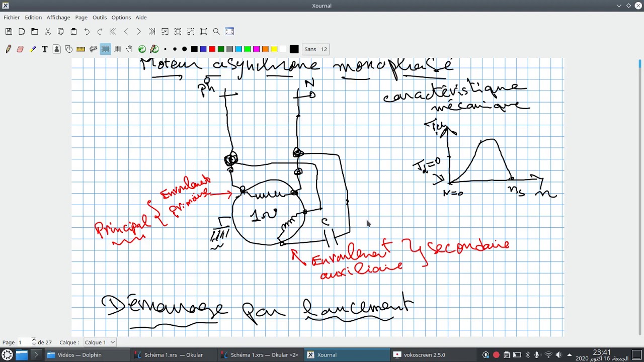The image size is (644, 362).
Task: Open the magnifier zoom tool
Action: [x=216, y=32]
